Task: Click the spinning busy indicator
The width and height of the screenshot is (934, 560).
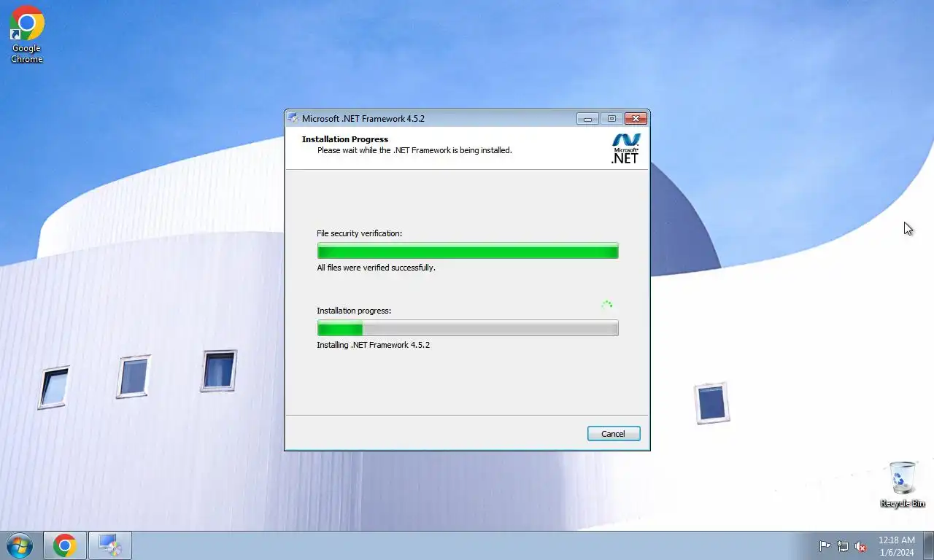Action: click(606, 306)
